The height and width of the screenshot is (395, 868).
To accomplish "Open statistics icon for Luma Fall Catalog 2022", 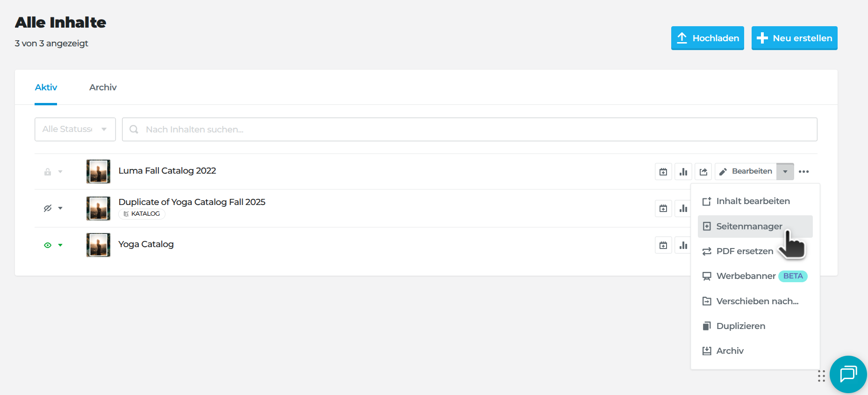I will [683, 172].
